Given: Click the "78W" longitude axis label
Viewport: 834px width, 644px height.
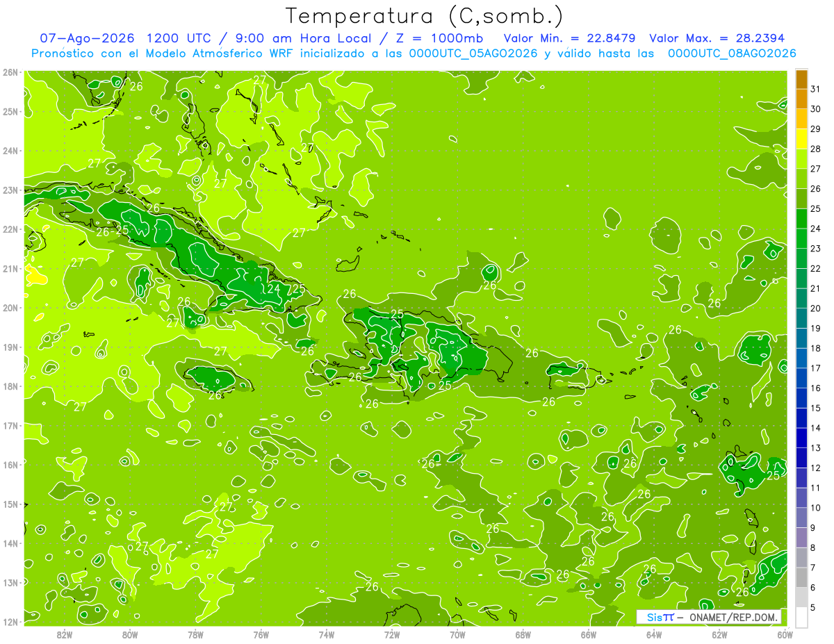Looking at the screenshot, I should point(195,634).
